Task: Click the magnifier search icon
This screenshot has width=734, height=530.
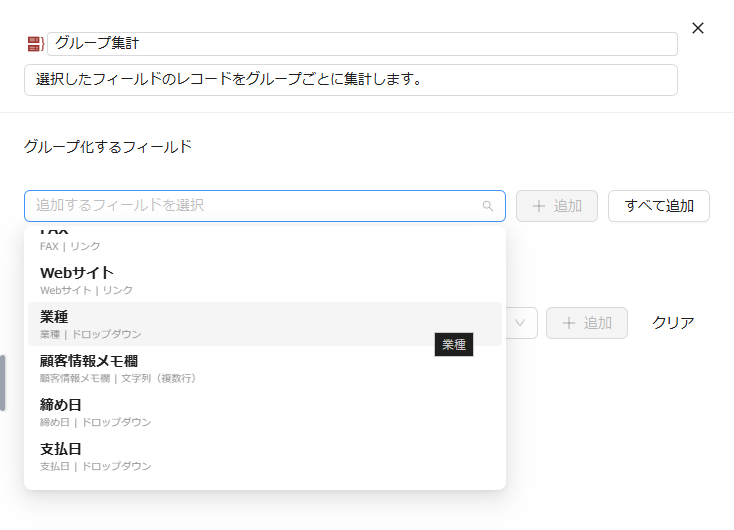Action: tap(488, 206)
